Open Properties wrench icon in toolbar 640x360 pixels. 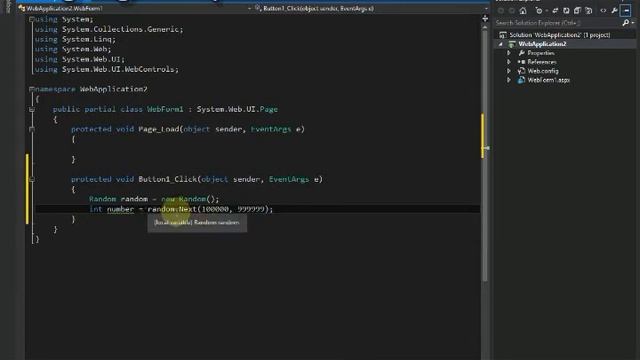coord(614,11)
